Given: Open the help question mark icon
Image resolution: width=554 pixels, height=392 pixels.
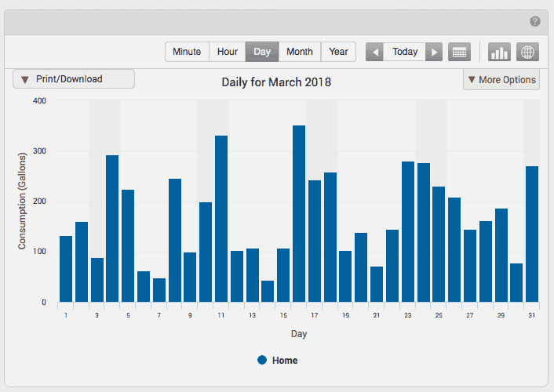Looking at the screenshot, I should 535,21.
